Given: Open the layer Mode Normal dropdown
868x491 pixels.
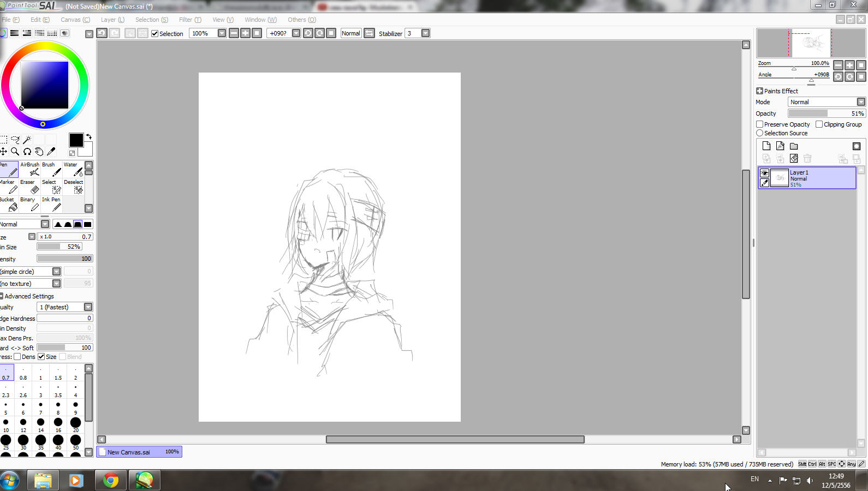Looking at the screenshot, I should point(827,102).
